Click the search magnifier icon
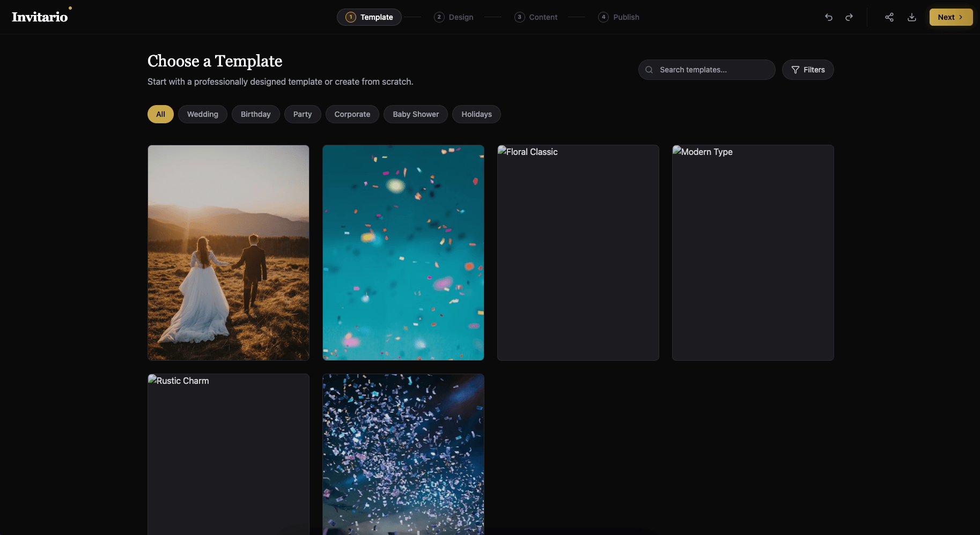The height and width of the screenshot is (535, 980). (649, 70)
